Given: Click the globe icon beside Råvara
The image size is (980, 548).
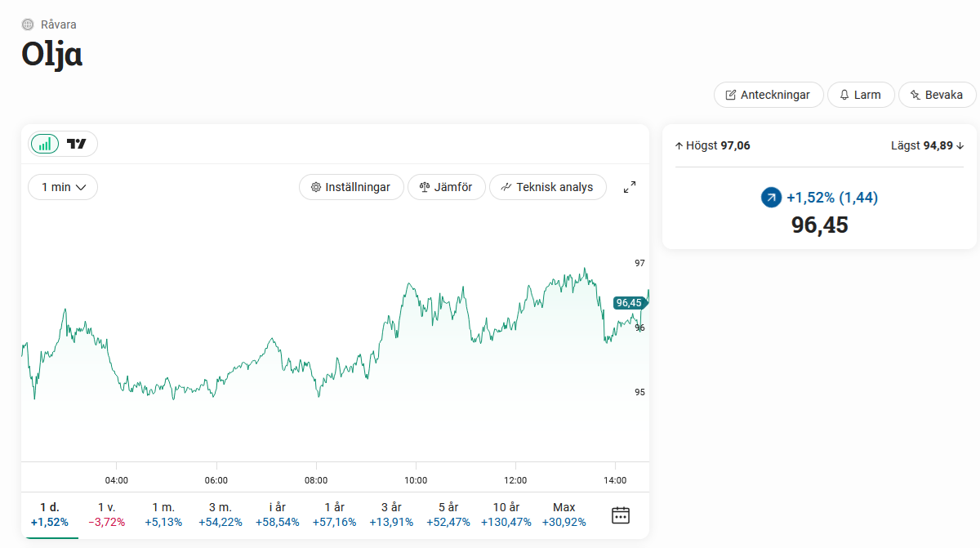Looking at the screenshot, I should 28,25.
